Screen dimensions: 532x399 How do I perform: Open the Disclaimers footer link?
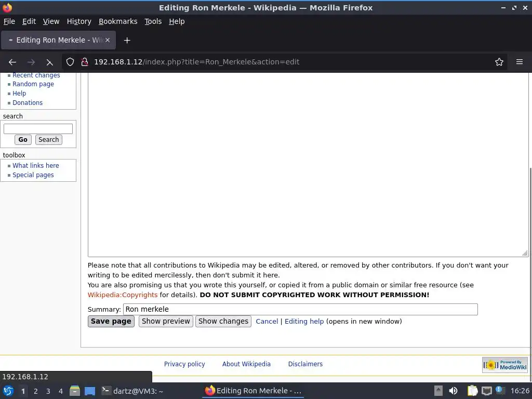(305, 364)
